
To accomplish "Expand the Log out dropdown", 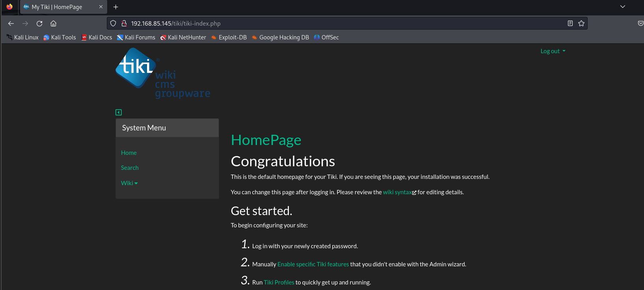I will (x=553, y=51).
